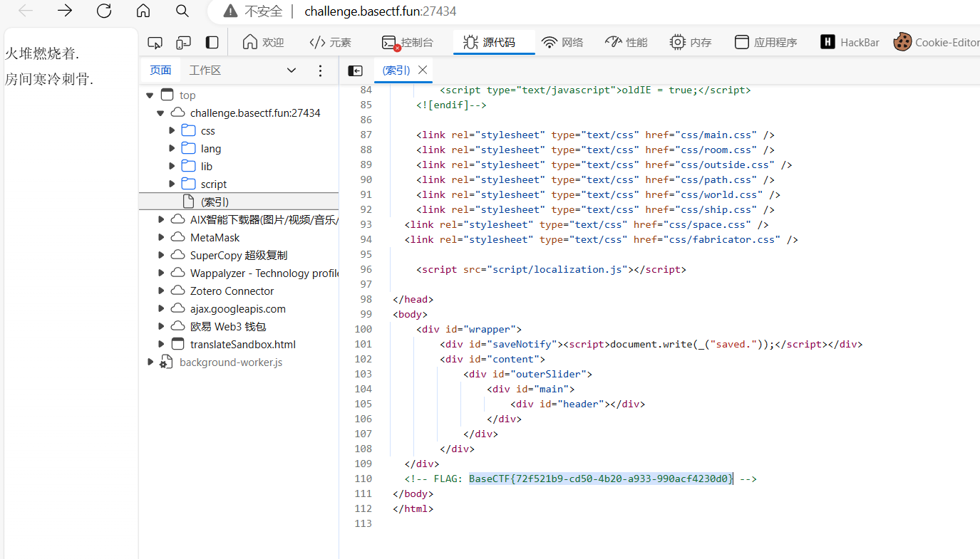
Task: Select the 工作区 navigator tab
Action: tap(205, 70)
